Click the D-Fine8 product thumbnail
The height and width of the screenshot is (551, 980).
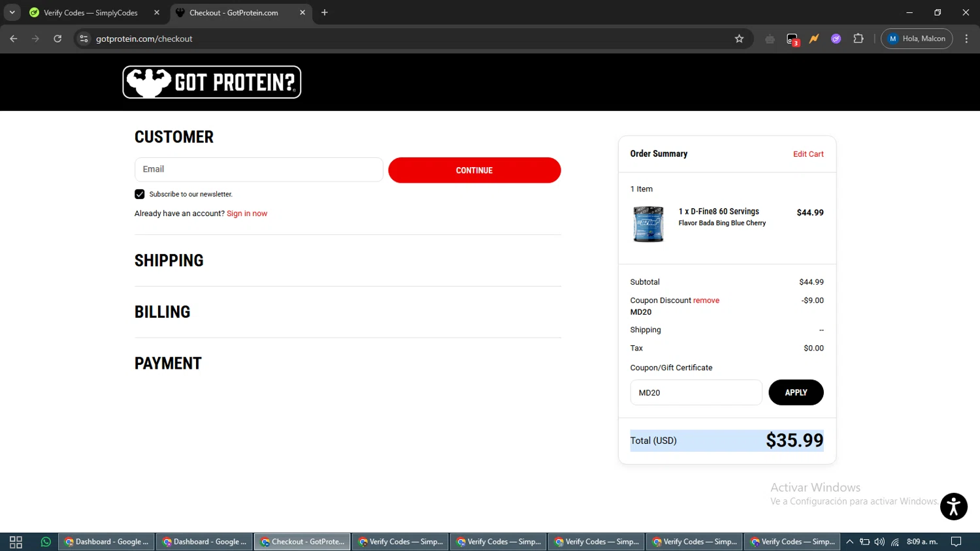coord(648,224)
